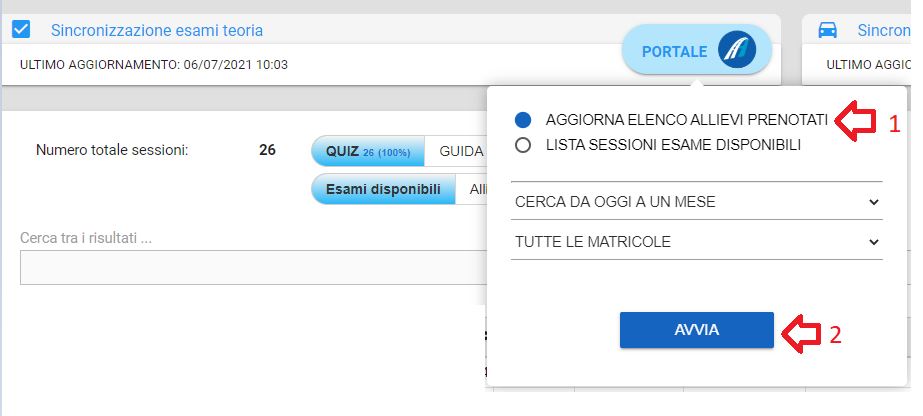Click chevron arrow of the date range selector
The height and width of the screenshot is (416, 923).
pos(873,202)
